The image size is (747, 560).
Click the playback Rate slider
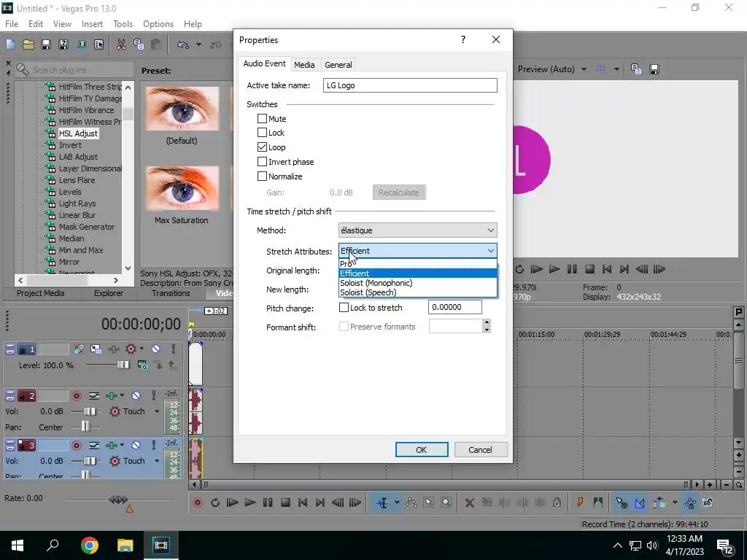tap(118, 499)
